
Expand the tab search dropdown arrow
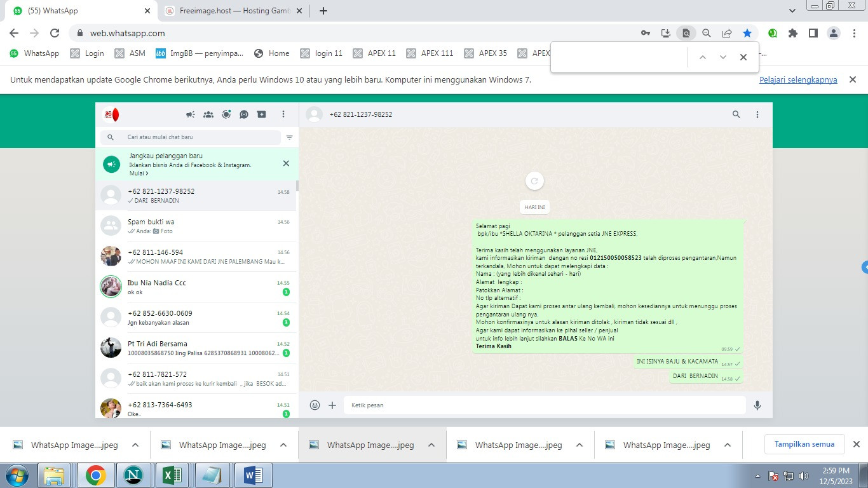pyautogui.click(x=792, y=11)
